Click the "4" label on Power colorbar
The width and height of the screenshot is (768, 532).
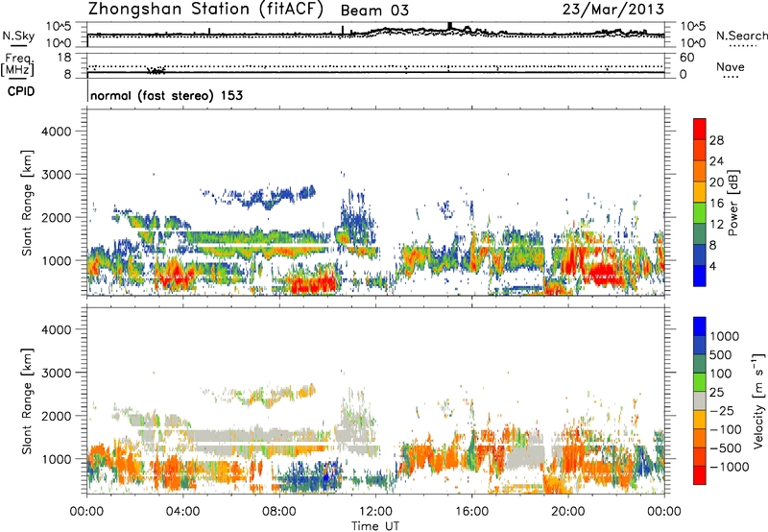[x=713, y=267]
